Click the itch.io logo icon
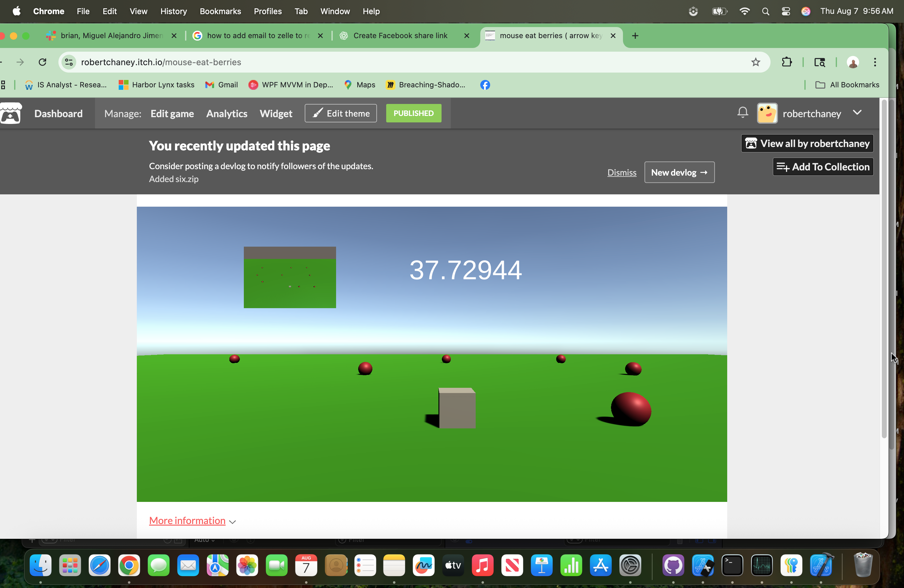The width and height of the screenshot is (904, 588). pyautogui.click(x=11, y=113)
